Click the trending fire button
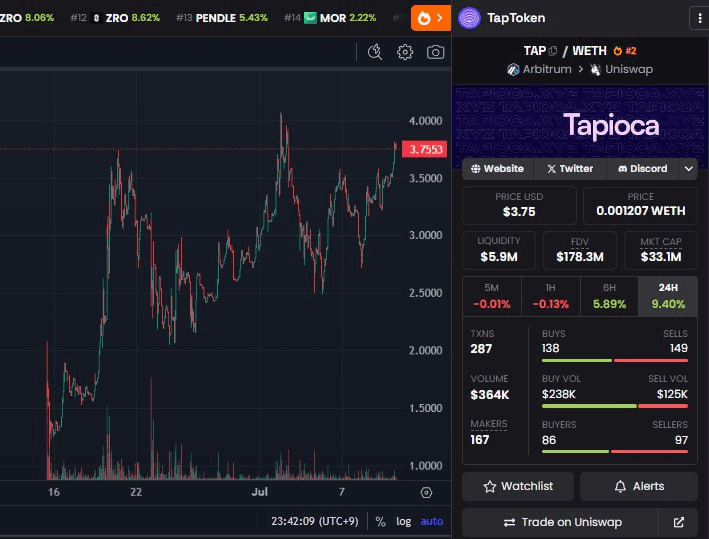Viewport: 709px width, 539px height. (x=430, y=18)
